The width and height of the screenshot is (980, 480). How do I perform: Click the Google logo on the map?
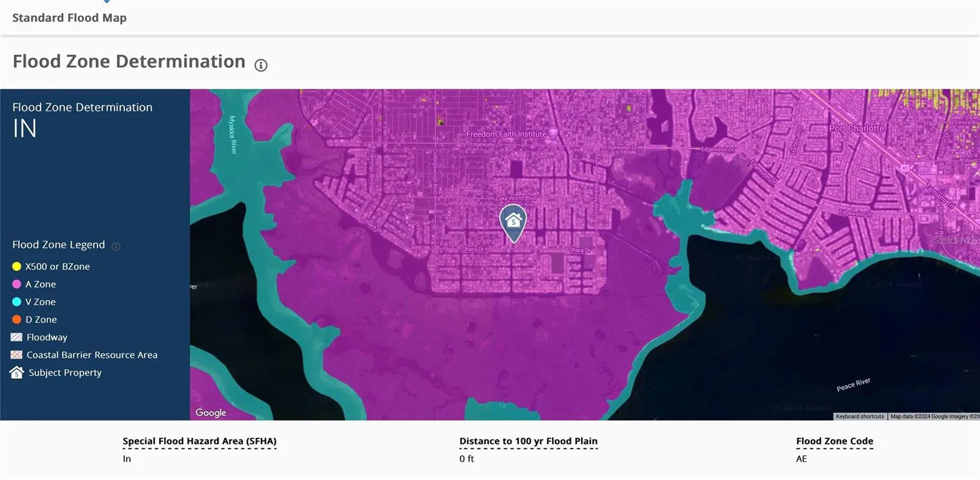(x=211, y=413)
